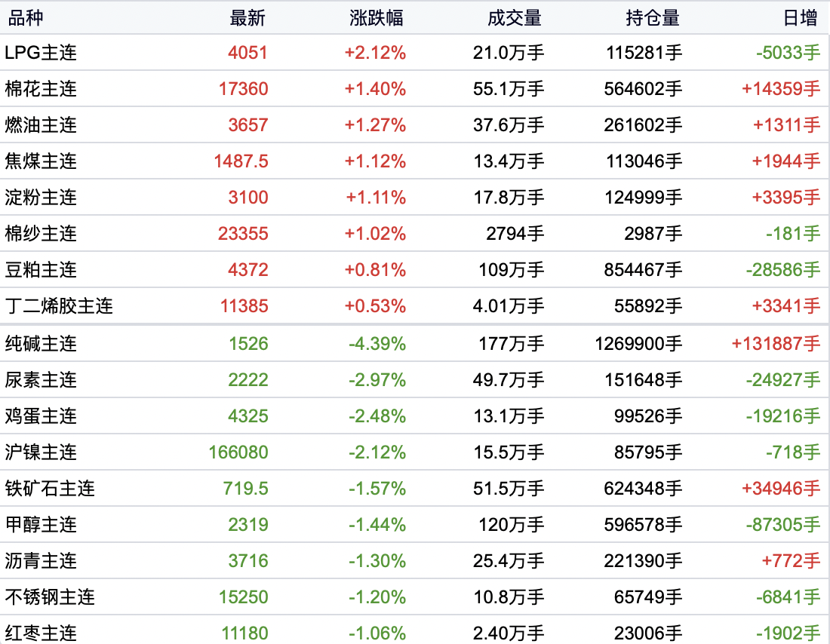Image resolution: width=830 pixels, height=644 pixels.
Task: Click the 持仓量 column header
Action: (653, 18)
